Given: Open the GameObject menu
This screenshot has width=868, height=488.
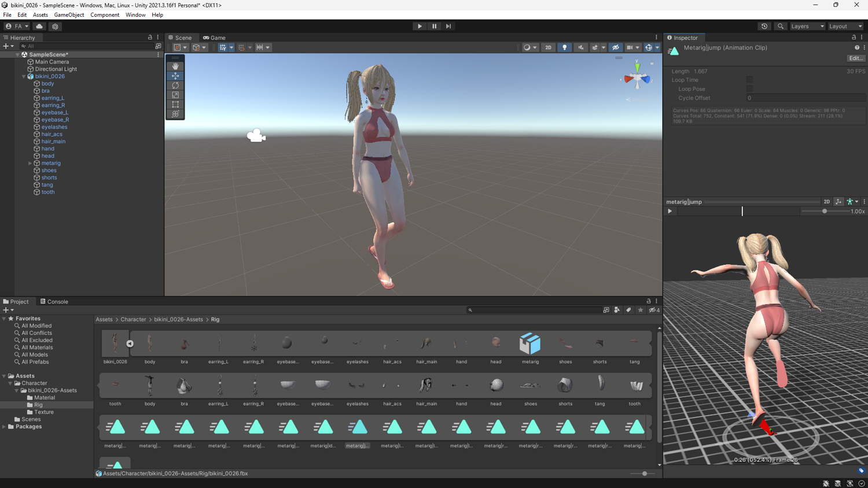Looking at the screenshot, I should [x=69, y=14].
